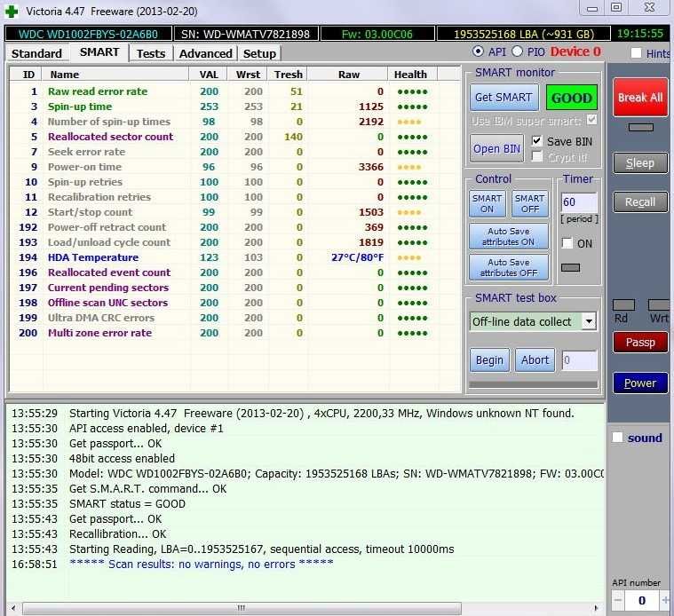The height and width of the screenshot is (616, 674).
Task: Click the log scrollbar right arrow
Action: (x=596, y=608)
